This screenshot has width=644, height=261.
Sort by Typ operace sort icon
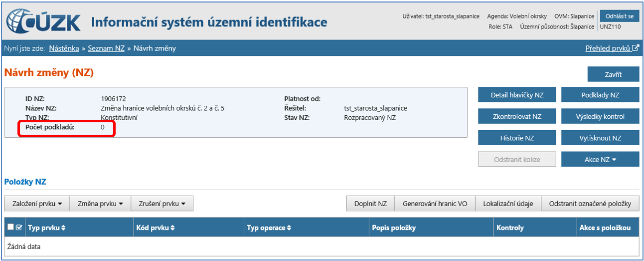289,228
